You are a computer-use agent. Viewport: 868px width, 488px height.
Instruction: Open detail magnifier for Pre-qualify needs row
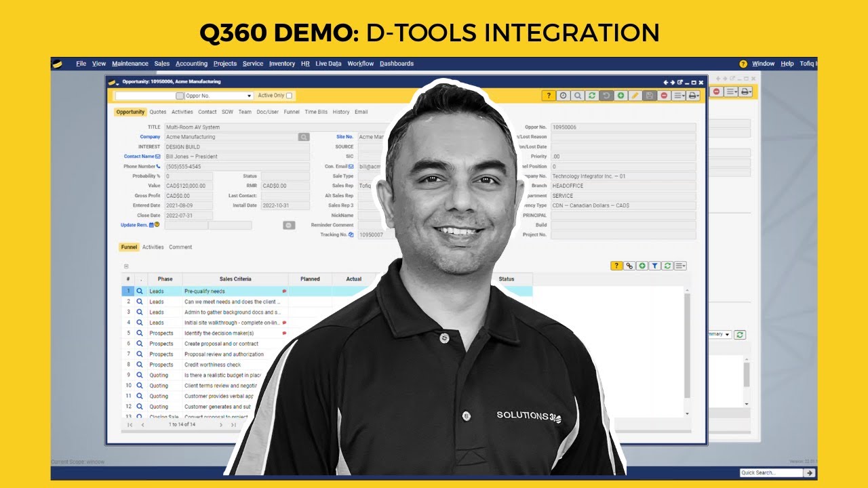[140, 291]
